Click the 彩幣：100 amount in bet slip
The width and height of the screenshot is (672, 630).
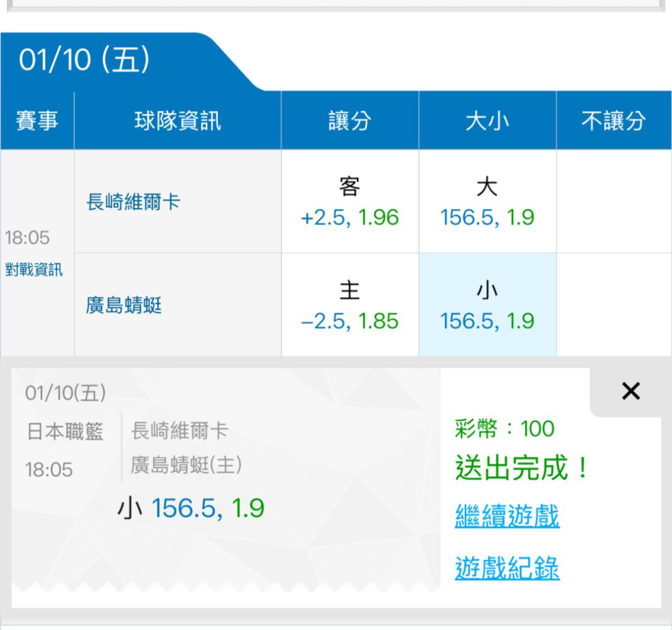[504, 430]
